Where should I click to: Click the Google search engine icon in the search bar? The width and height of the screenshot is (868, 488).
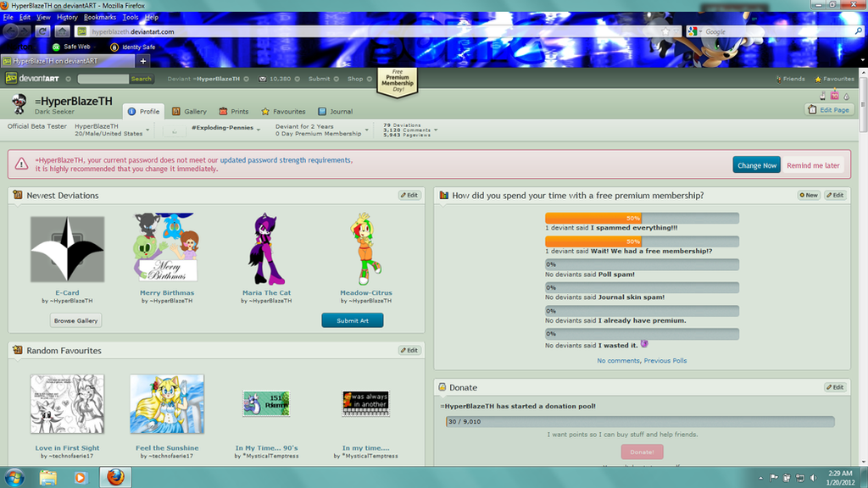pyautogui.click(x=692, y=31)
